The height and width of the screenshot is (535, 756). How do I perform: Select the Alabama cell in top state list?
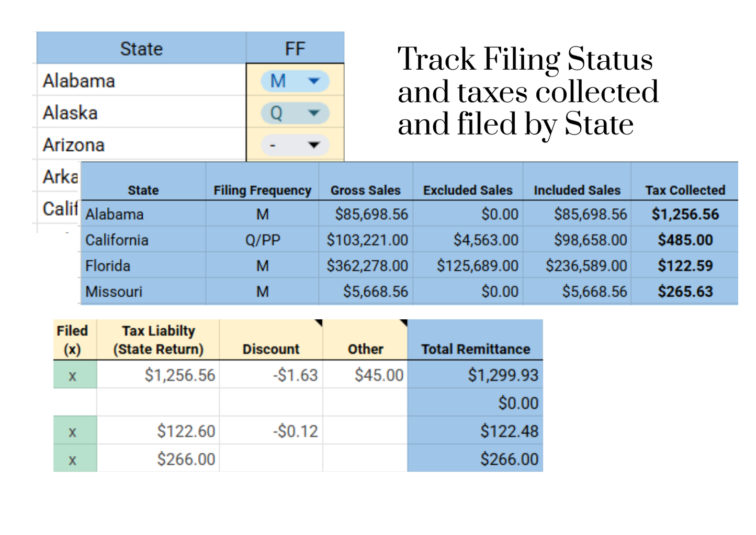pyautogui.click(x=141, y=81)
